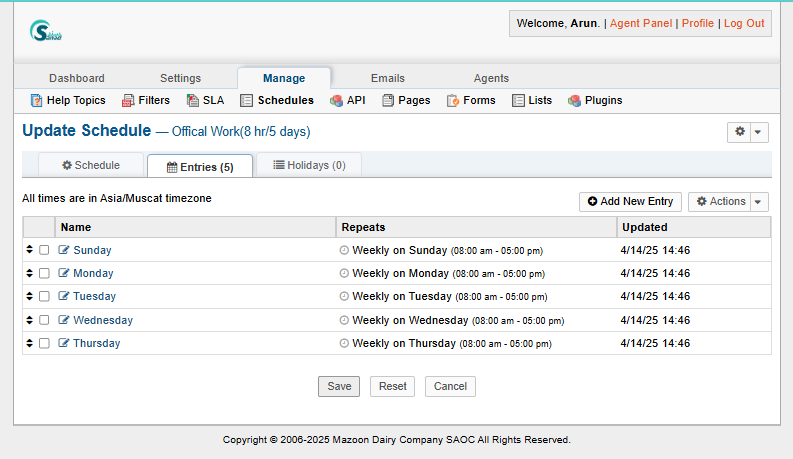Screen dimensions: 793x459
Task: Open the Wednesday entry link
Action: click(103, 320)
